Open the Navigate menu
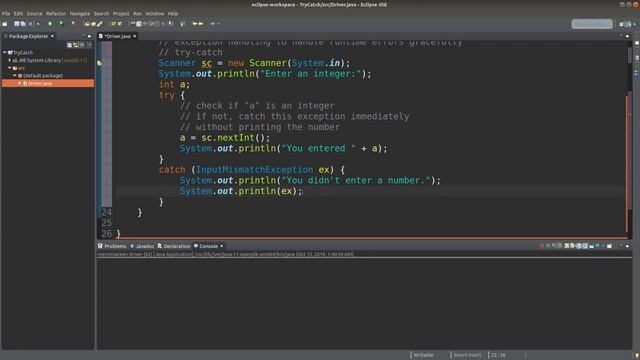The image size is (640, 360). [x=80, y=13]
